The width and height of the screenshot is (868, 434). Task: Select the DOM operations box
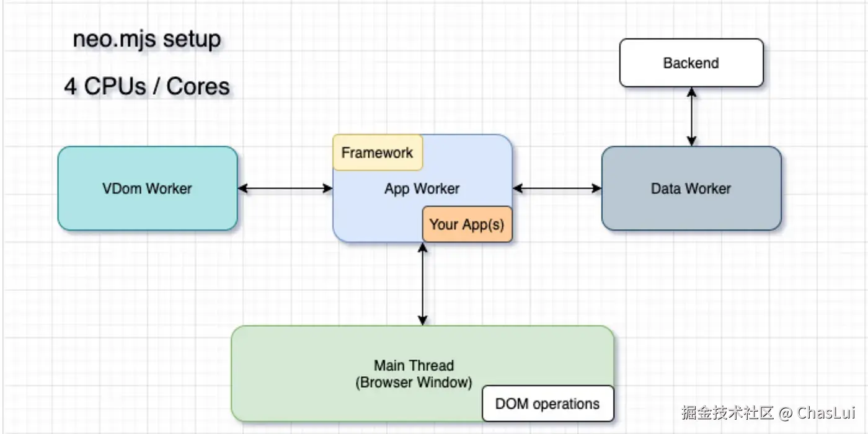[x=547, y=404]
